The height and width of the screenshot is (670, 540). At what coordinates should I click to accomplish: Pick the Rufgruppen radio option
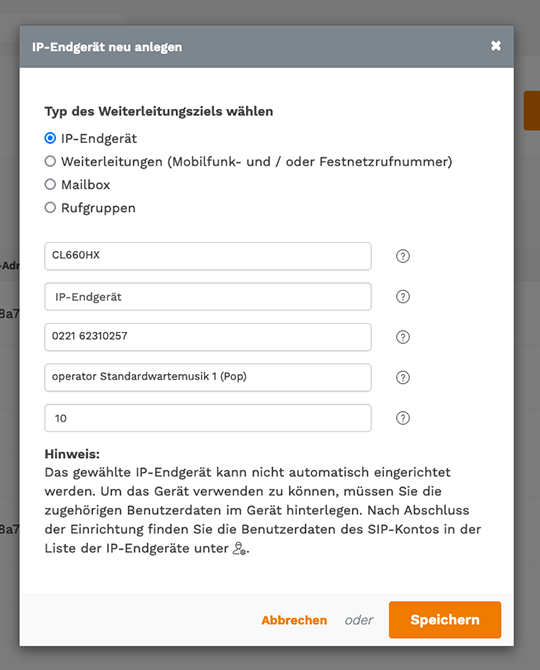coord(50,207)
